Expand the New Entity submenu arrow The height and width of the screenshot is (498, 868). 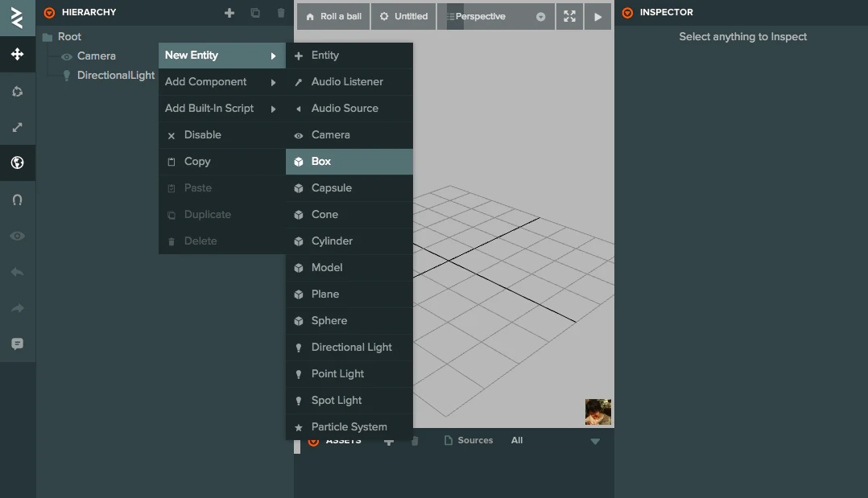pos(273,56)
